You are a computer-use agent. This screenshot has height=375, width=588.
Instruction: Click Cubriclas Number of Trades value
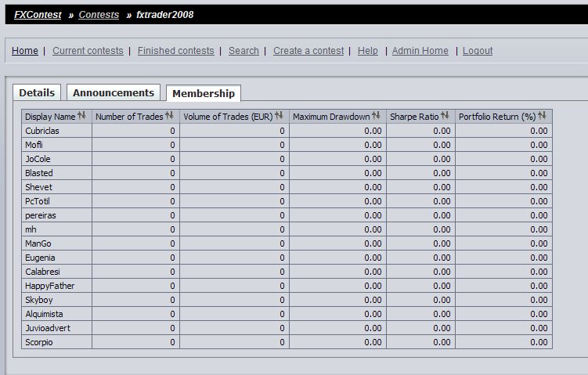(172, 131)
